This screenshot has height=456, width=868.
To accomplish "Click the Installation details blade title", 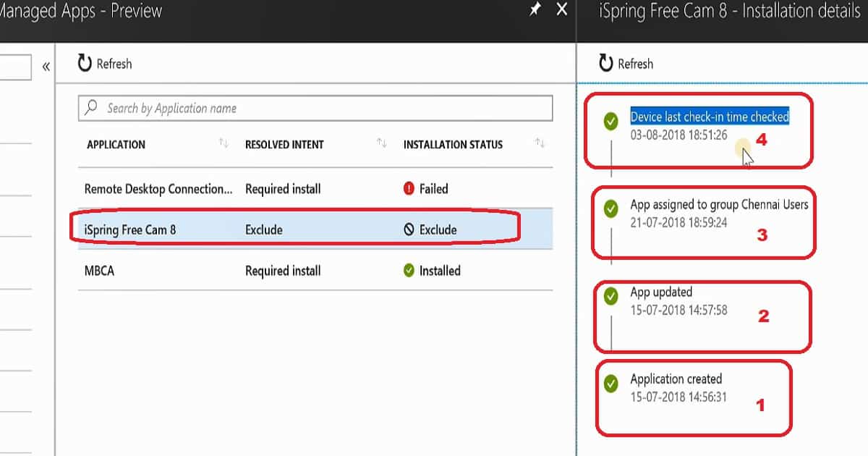I will click(x=730, y=12).
